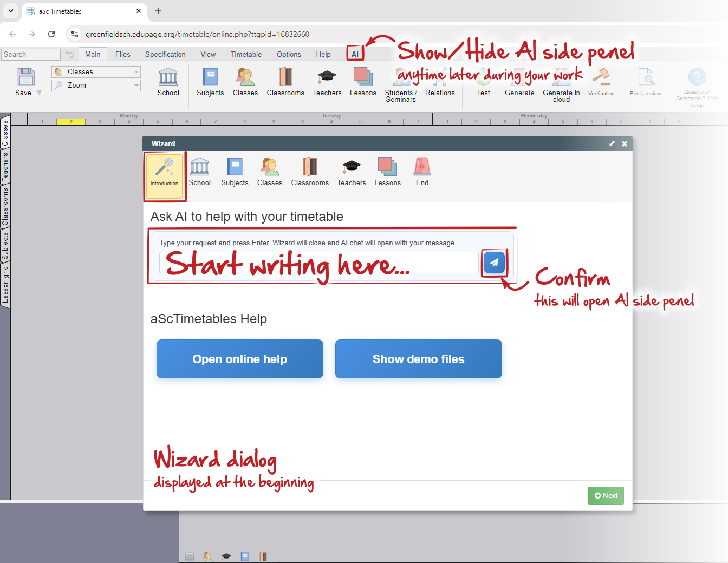Go to School step in Wizard
The height and width of the screenshot is (563, 728).
200,172
